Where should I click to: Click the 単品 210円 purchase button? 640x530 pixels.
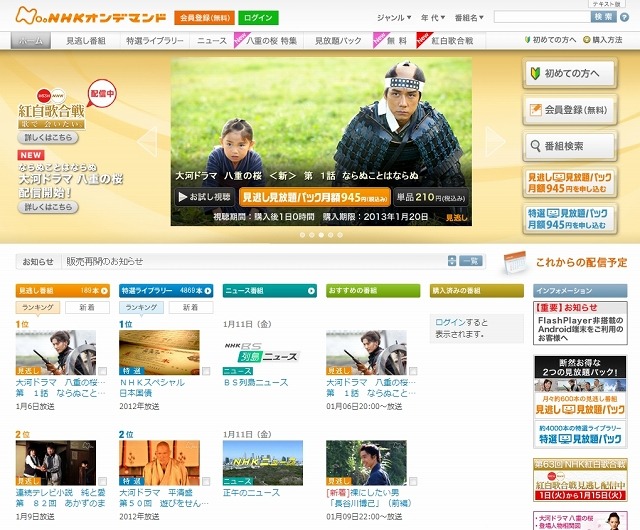tap(431, 197)
